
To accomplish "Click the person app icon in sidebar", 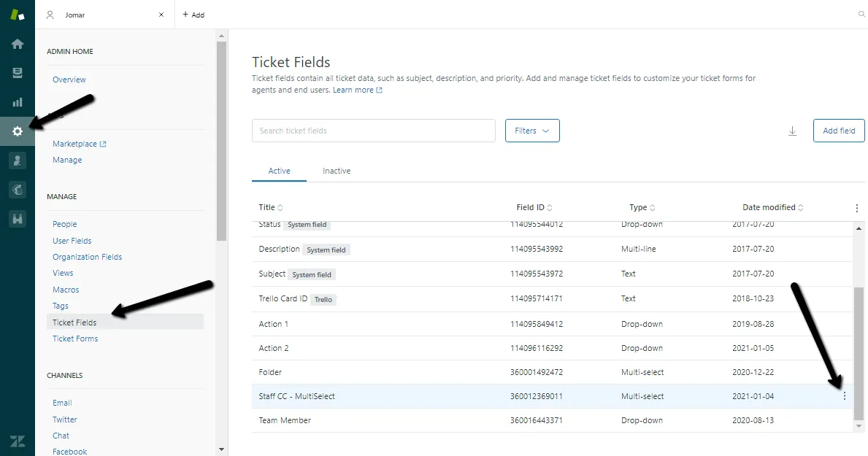I will [x=18, y=161].
